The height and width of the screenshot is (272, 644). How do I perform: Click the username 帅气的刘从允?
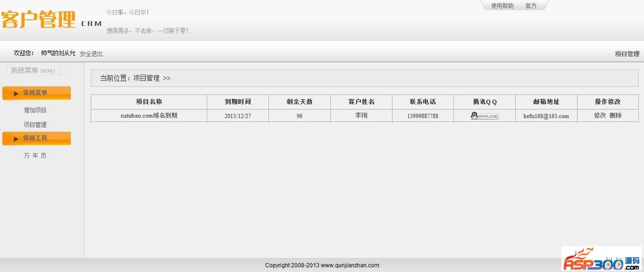coord(58,53)
